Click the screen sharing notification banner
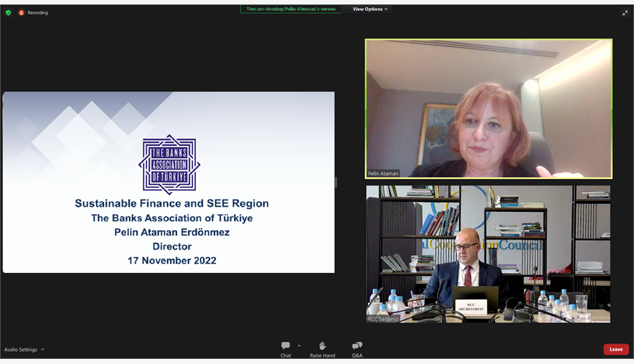Screen dimensions: 634x364 (291, 9)
